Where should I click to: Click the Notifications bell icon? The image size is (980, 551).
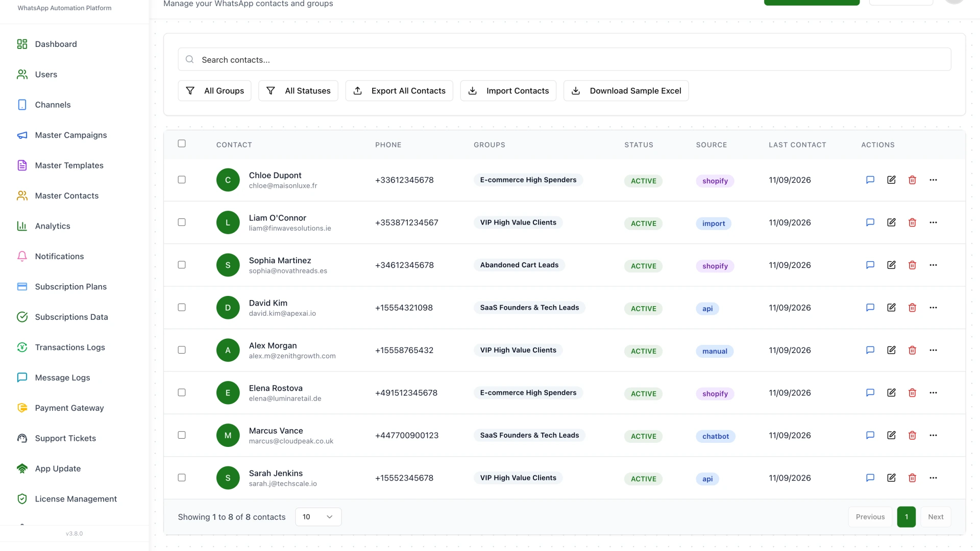tap(22, 256)
